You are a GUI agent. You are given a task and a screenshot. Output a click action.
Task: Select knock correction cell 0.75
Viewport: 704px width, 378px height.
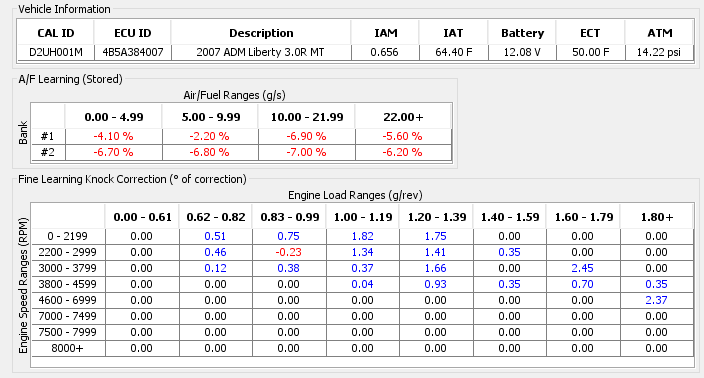click(x=288, y=236)
